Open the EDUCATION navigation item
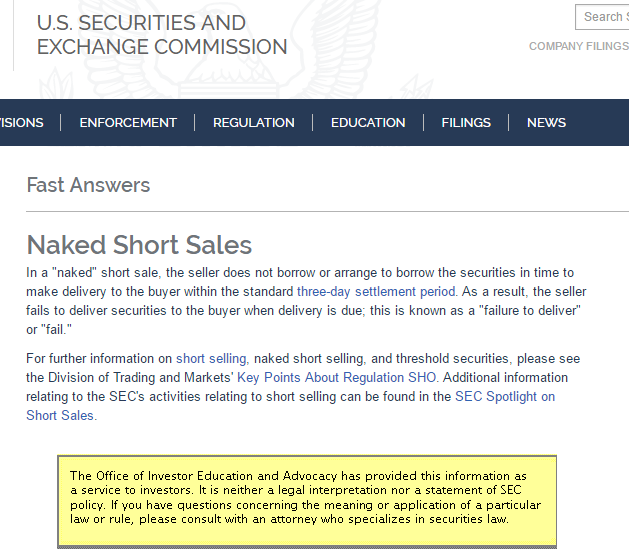 (x=368, y=122)
